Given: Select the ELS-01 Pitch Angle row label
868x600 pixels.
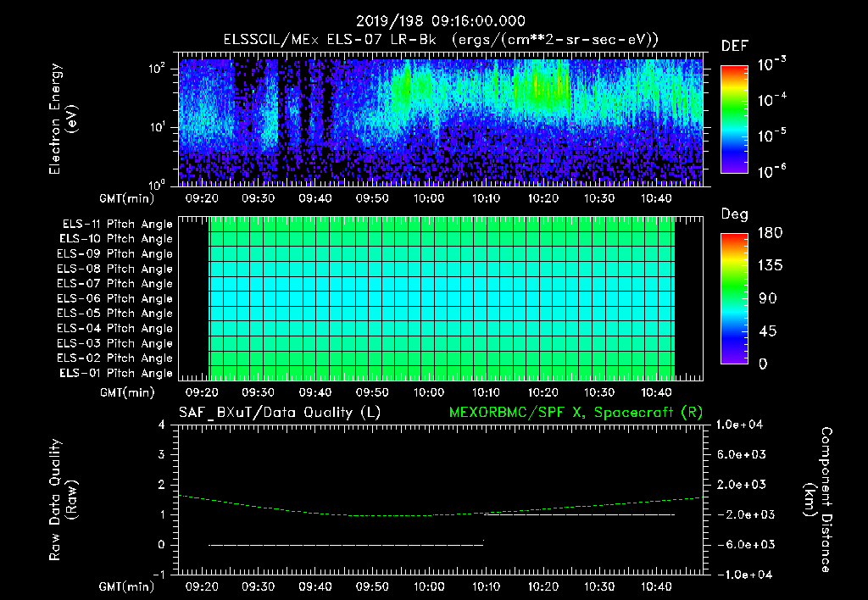Looking at the screenshot, I should (x=116, y=373).
